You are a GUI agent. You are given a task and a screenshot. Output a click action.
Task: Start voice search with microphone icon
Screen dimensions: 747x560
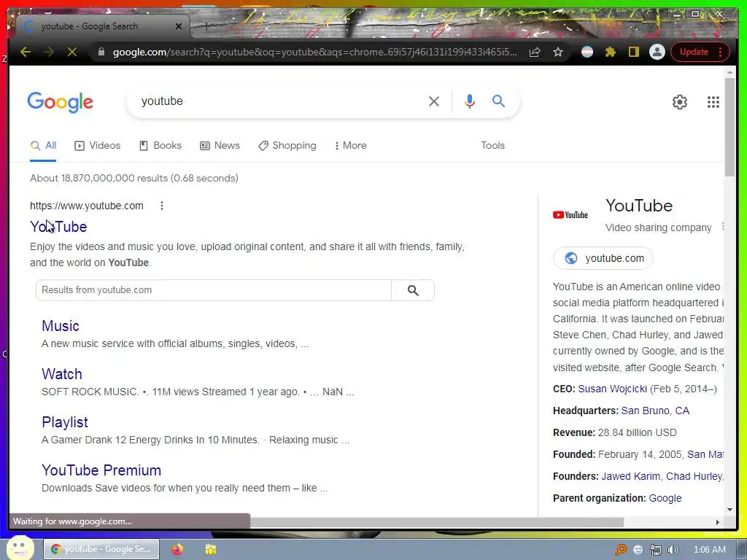[x=469, y=101]
